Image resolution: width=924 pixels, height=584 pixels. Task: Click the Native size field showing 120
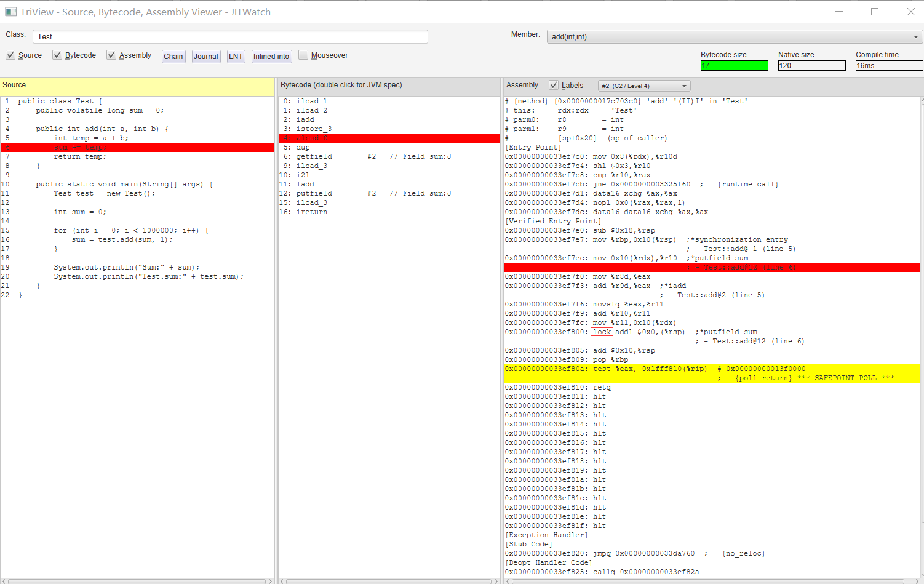(811, 66)
